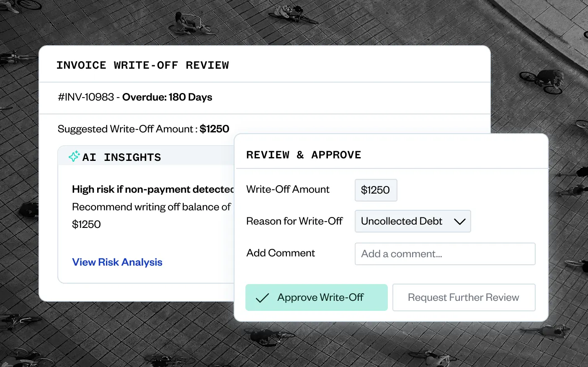This screenshot has height=367, width=588.
Task: Click the Recommend writing off balance text
Action: (151, 207)
